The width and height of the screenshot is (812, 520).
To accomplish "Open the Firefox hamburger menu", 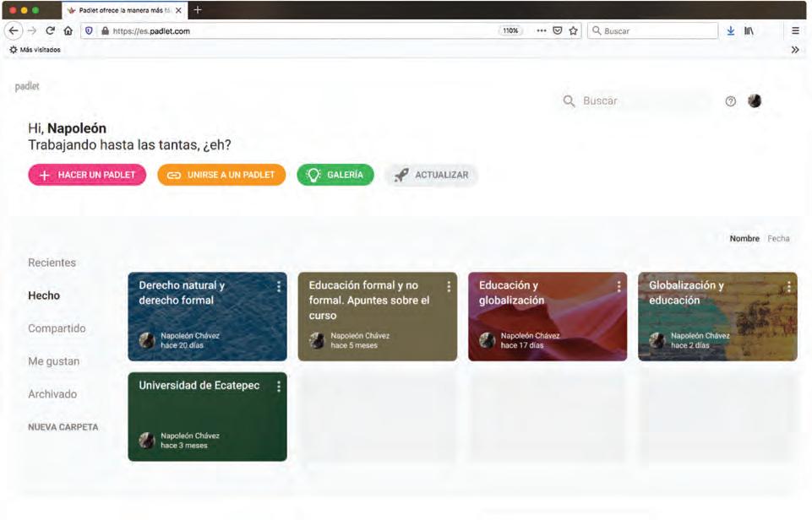I will point(795,30).
